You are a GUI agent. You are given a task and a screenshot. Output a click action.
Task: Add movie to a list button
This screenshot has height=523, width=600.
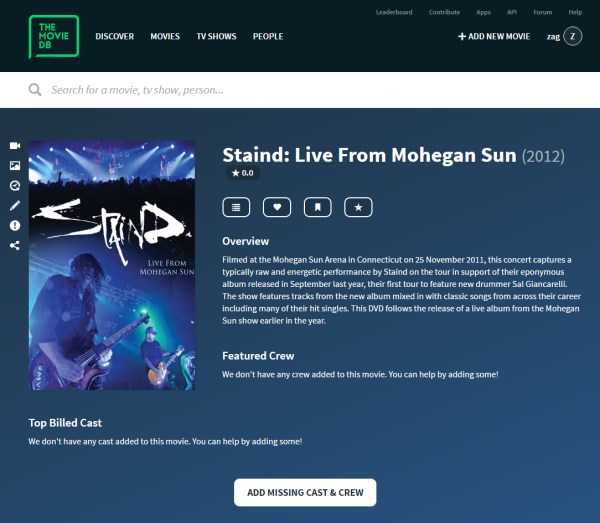point(236,207)
